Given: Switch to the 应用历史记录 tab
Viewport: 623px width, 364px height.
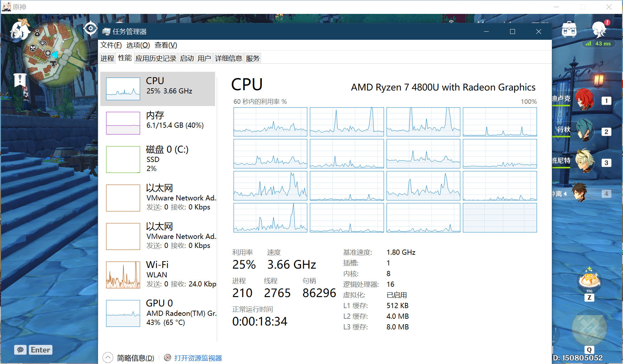Looking at the screenshot, I should (x=156, y=58).
